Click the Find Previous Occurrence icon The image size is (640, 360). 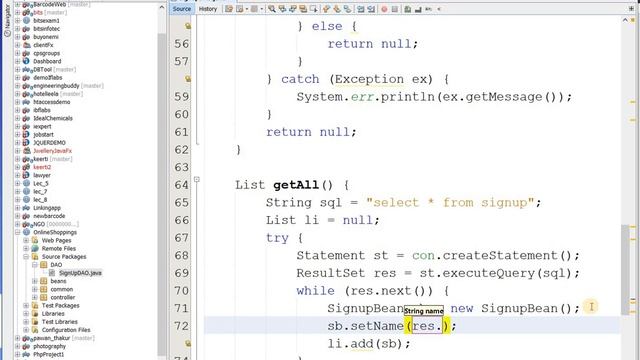point(282,9)
